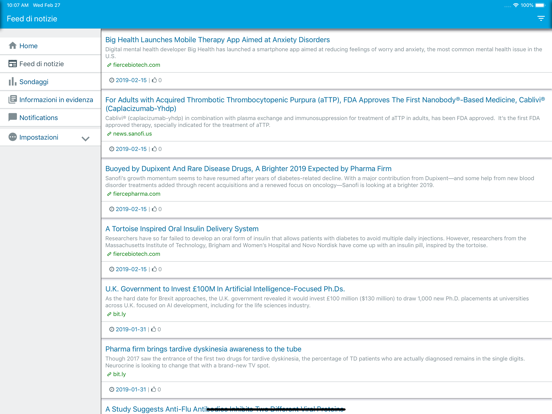Click bit.ly source under tardive dyskinesia article
Screen dimensions: 552x414
(x=119, y=374)
